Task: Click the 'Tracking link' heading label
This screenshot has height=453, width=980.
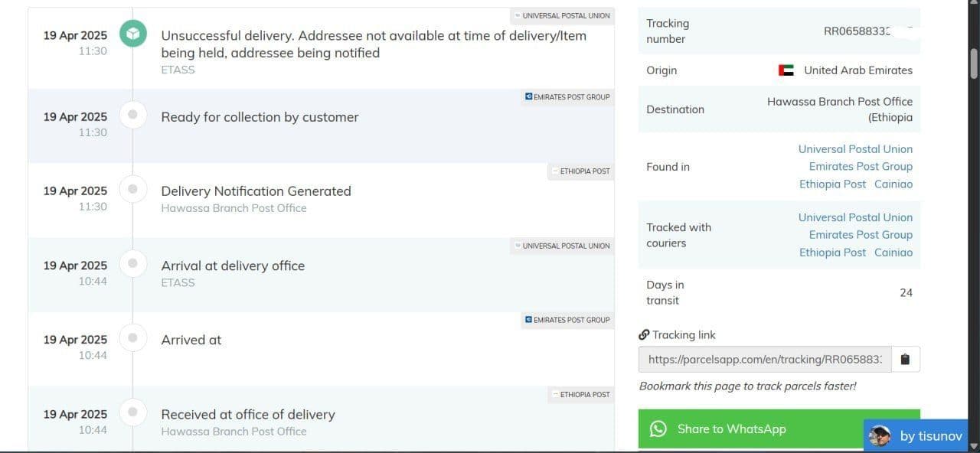Action: click(684, 334)
